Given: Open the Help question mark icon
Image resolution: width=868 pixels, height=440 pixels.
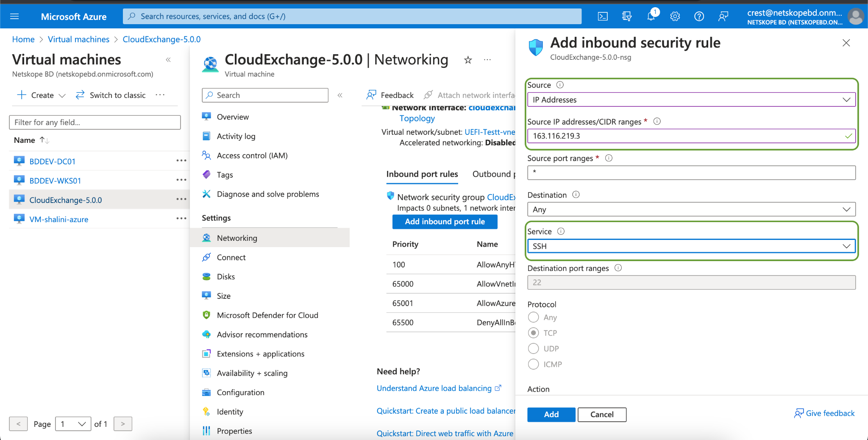Looking at the screenshot, I should tap(699, 17).
